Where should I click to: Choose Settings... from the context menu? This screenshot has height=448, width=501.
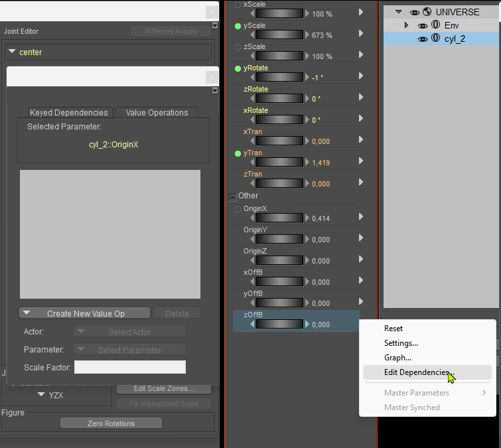point(401,343)
